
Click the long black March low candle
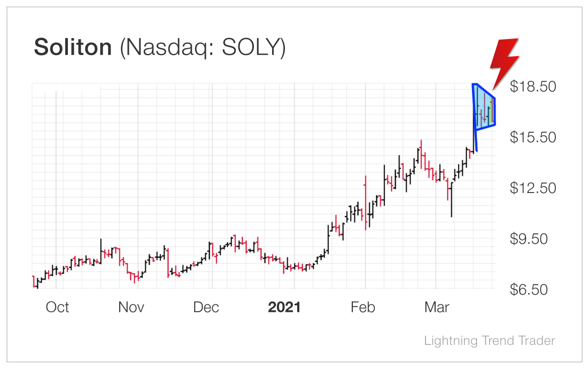(452, 200)
